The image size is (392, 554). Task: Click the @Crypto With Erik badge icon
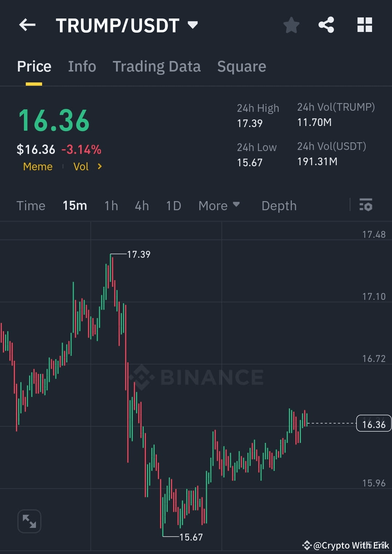click(307, 545)
